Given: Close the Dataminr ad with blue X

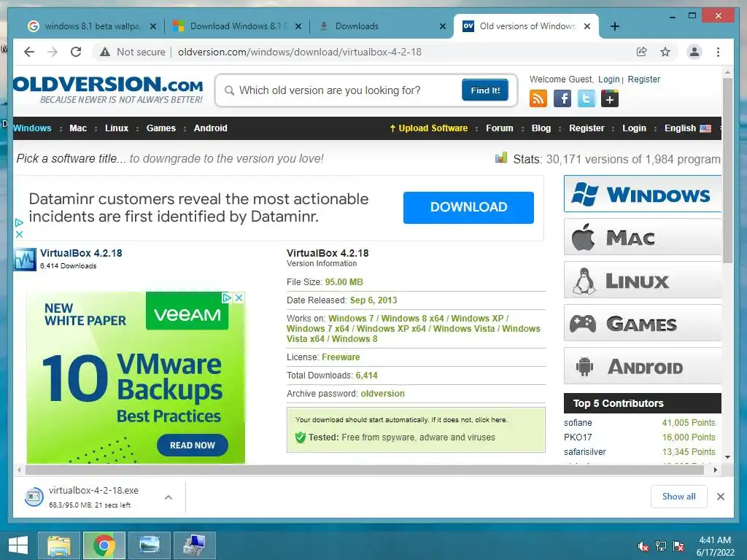Looking at the screenshot, I should [19, 234].
